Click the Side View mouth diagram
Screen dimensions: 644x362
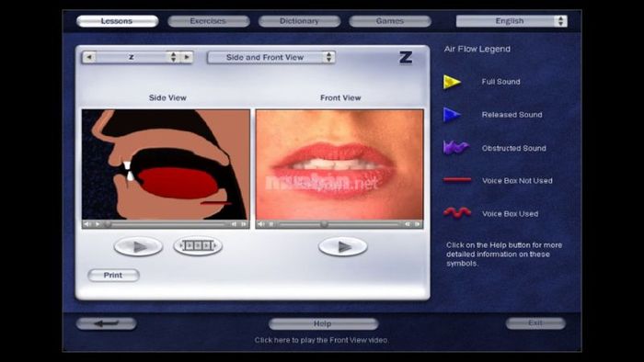[166, 164]
